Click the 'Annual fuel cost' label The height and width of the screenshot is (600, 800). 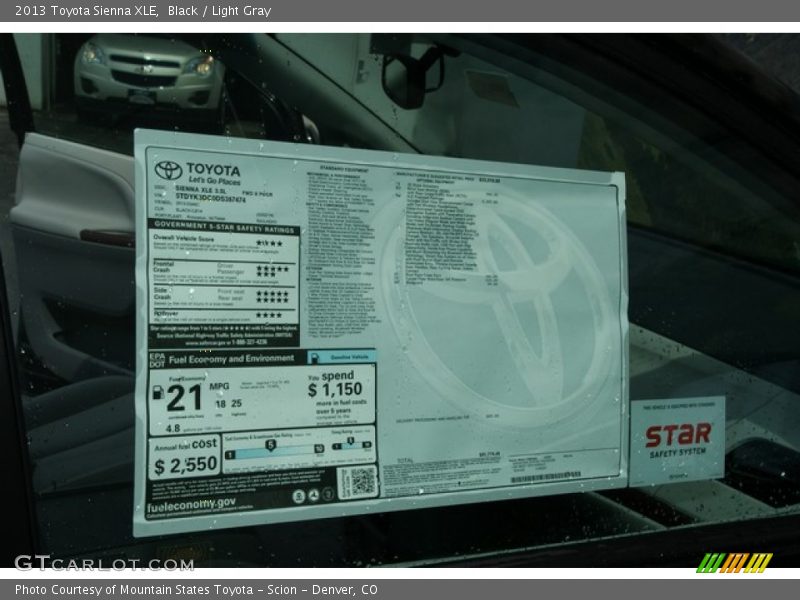point(186,444)
